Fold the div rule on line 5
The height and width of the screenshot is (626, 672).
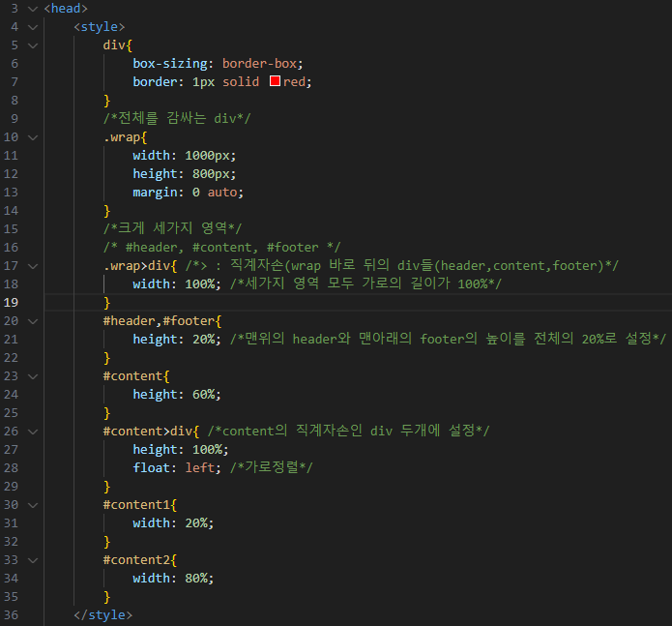pos(33,45)
